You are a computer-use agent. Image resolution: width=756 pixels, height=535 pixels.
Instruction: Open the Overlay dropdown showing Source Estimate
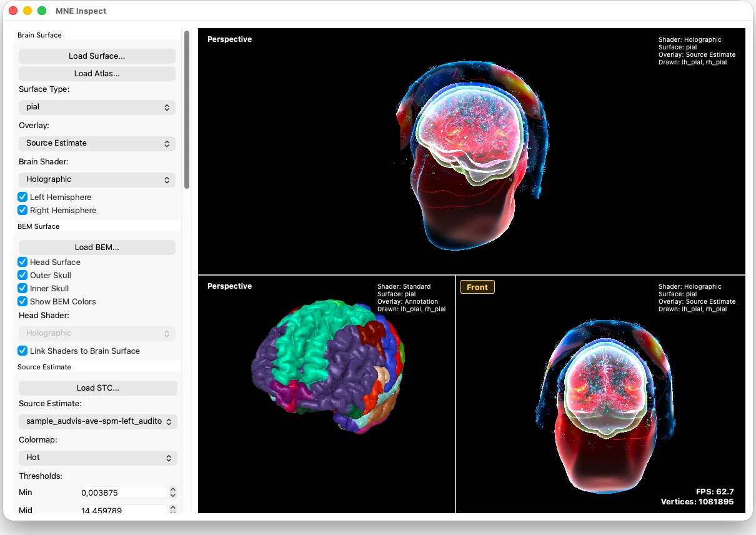point(97,143)
